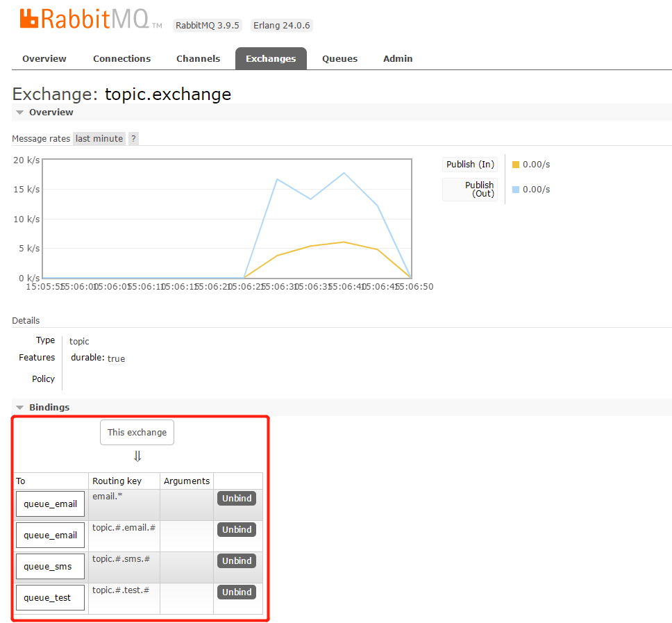Select the Admin tab
Viewport: 672px width, 623px height.
click(x=397, y=58)
